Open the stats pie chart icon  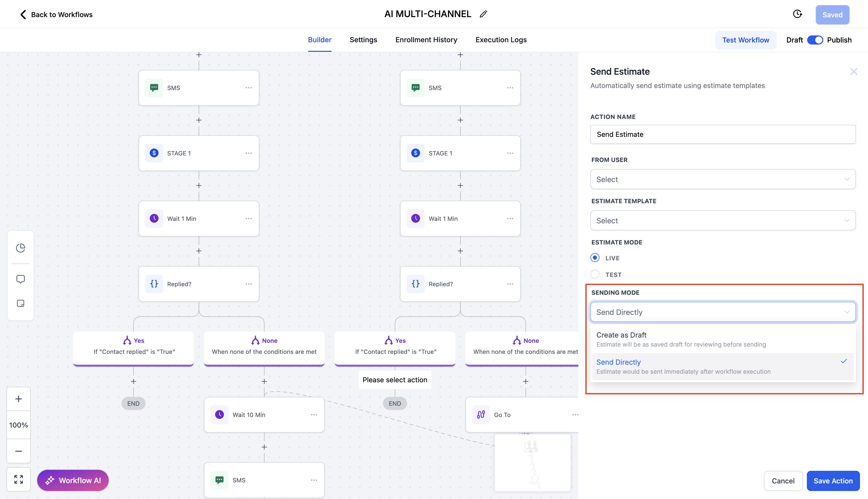(21, 247)
